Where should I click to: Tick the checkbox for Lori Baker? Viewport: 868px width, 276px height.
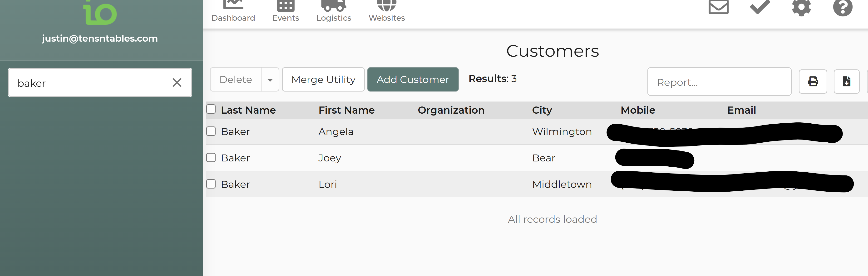[x=211, y=184]
